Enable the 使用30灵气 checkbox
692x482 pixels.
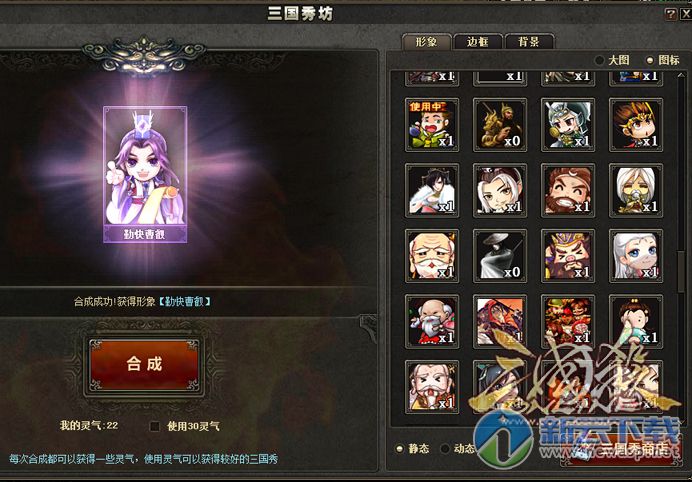click(154, 426)
